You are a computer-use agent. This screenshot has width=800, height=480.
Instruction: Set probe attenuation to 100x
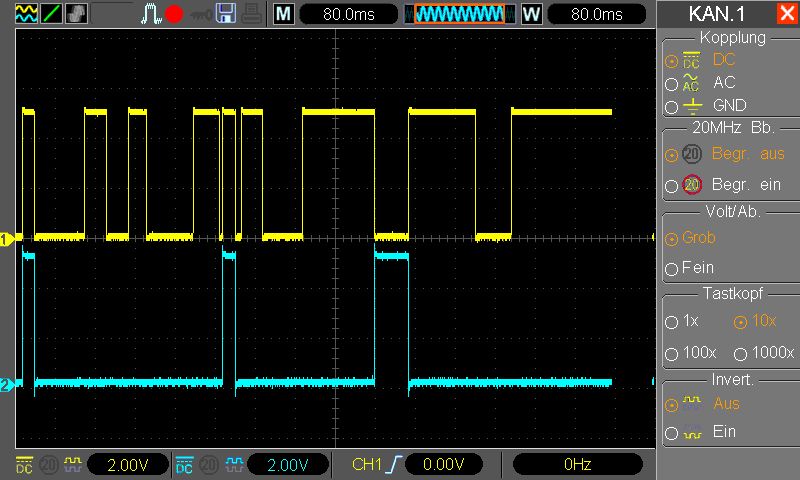(x=691, y=353)
